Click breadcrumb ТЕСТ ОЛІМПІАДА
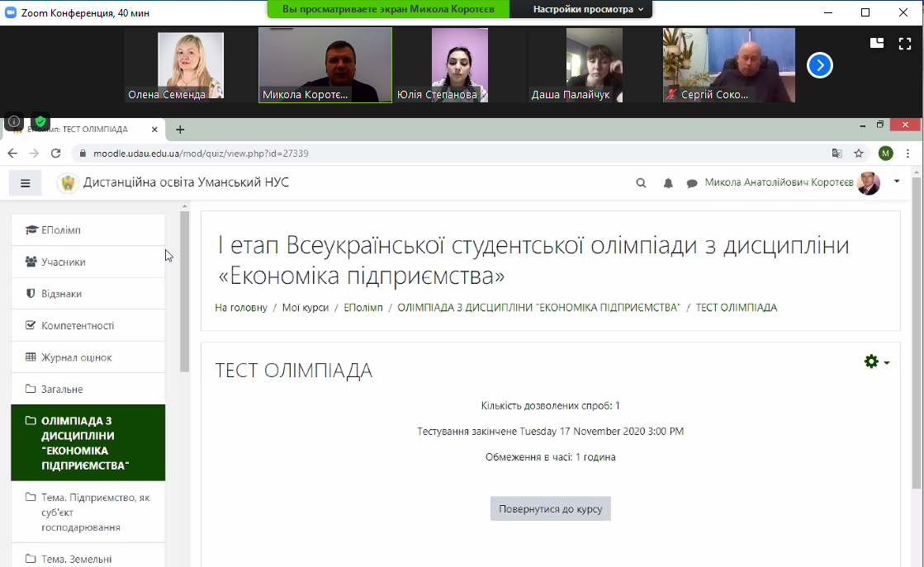 coord(737,307)
